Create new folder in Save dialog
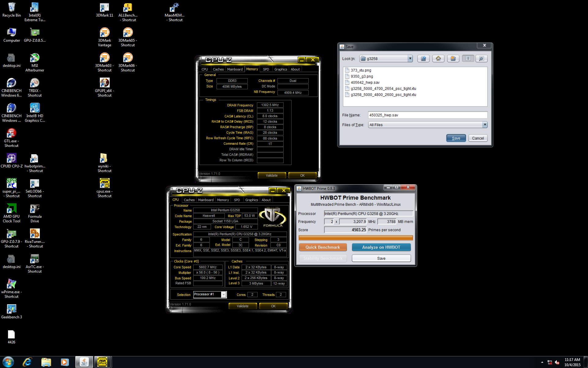 tap(453, 59)
